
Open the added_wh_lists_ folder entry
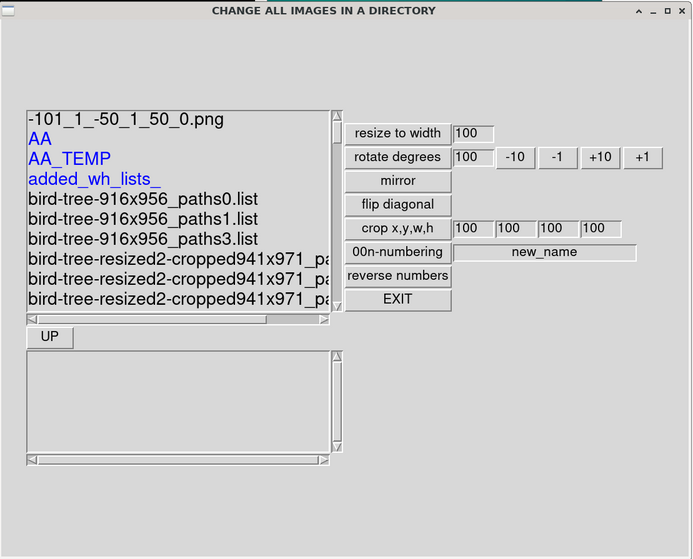[x=179, y=179]
